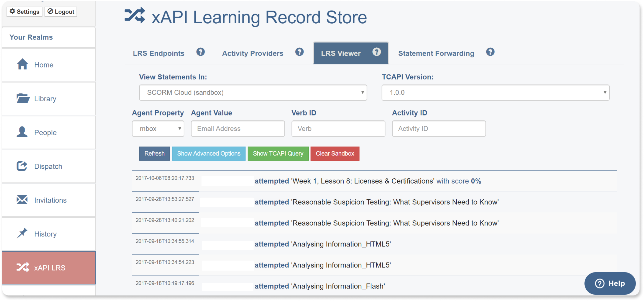Open help for LRS Endpoints

click(x=201, y=52)
